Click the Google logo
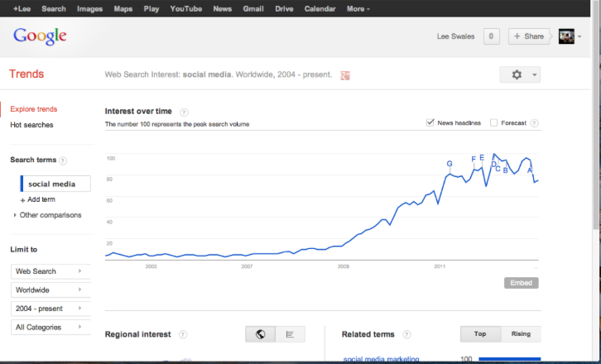 click(x=40, y=36)
